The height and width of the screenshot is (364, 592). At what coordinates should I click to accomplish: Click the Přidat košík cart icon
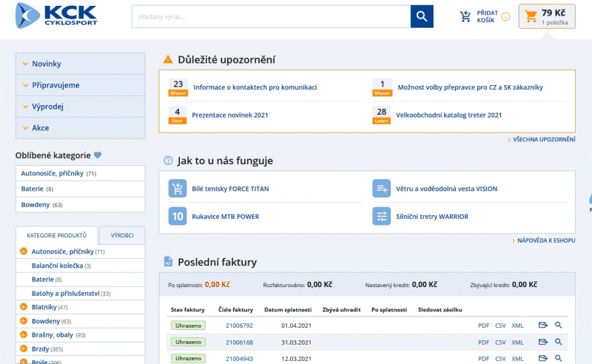[465, 16]
